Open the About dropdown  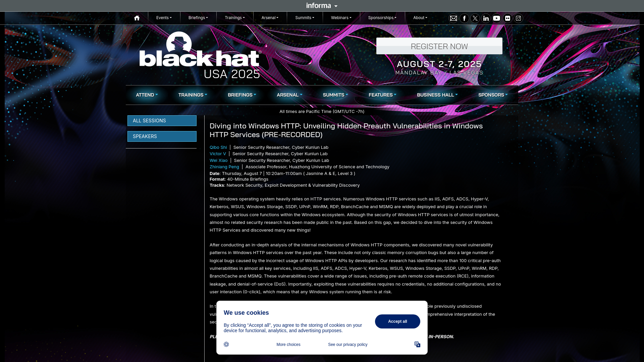(x=420, y=18)
